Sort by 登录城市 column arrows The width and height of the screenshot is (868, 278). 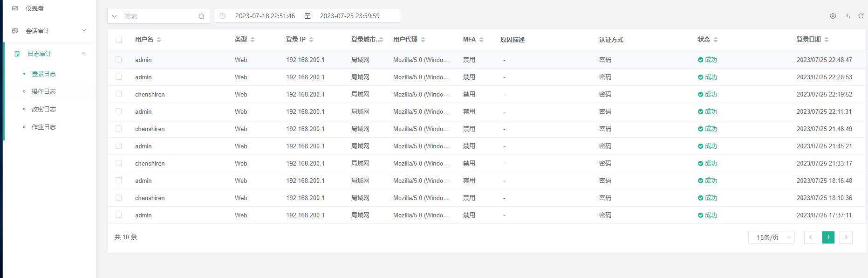(381, 40)
